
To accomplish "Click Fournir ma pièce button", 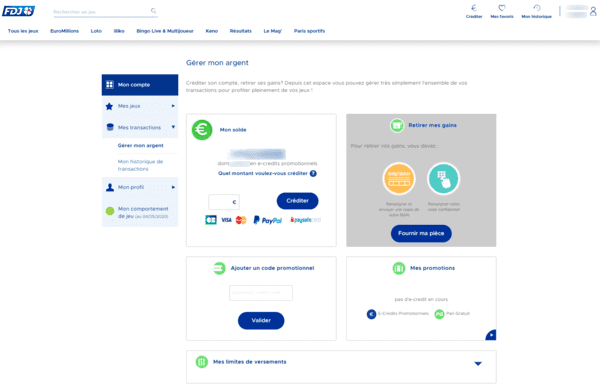I will (421, 234).
